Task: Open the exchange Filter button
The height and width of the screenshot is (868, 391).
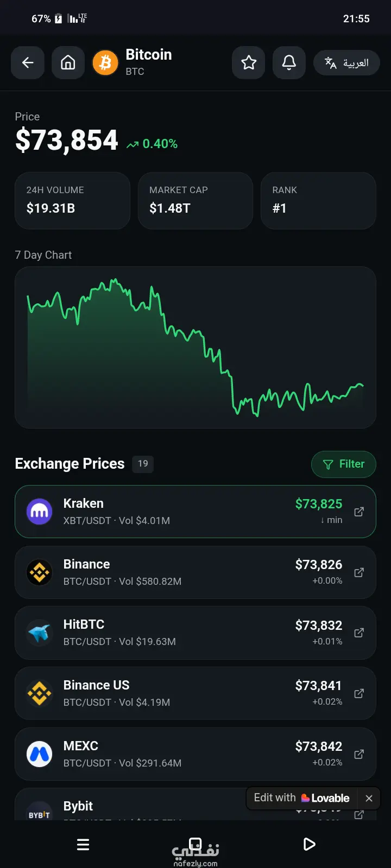Action: 344,464
